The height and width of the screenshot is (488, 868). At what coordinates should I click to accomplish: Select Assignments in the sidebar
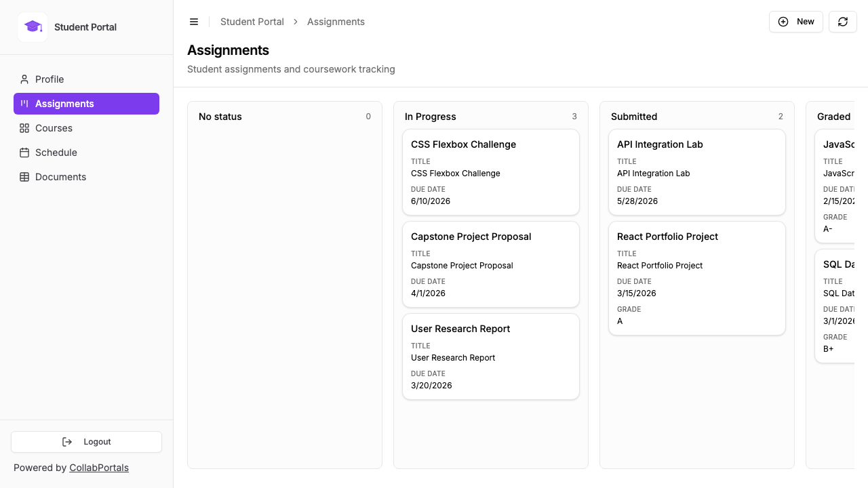86,104
